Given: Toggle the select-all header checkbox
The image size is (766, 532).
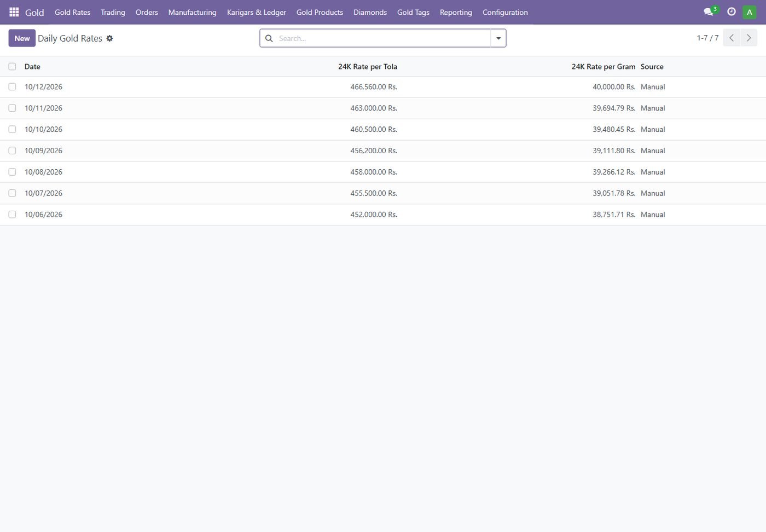Looking at the screenshot, I should 12,67.
